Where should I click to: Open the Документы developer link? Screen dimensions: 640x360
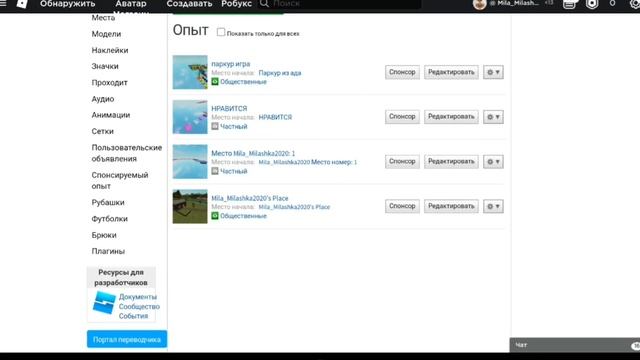tap(138, 297)
